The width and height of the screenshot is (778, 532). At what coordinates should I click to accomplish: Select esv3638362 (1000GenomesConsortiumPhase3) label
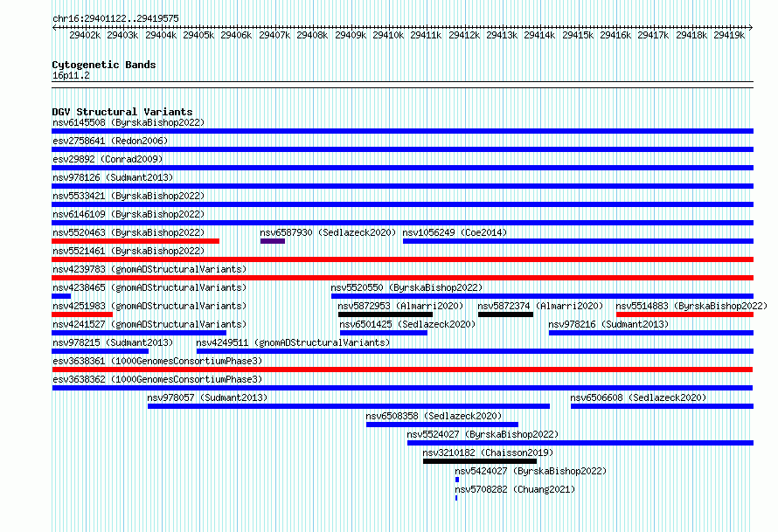(157, 379)
